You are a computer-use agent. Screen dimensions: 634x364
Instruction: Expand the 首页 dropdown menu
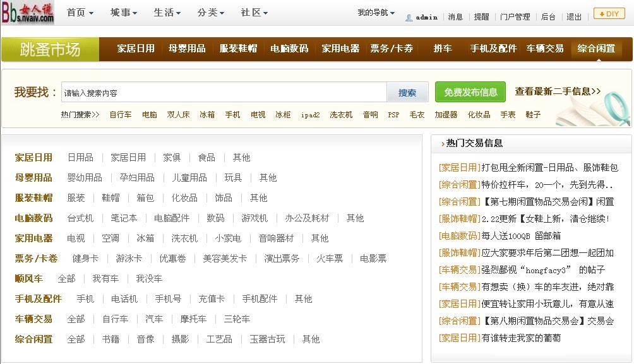click(80, 13)
